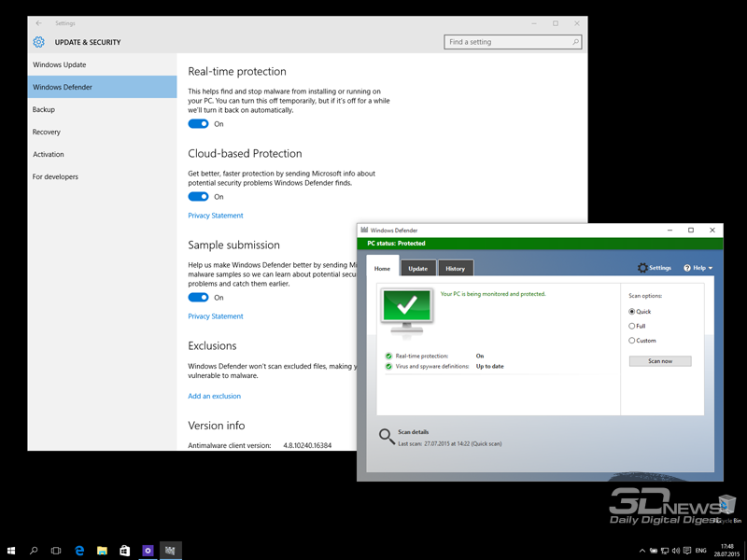Open taskbar clock 17:48
747x560 pixels.
pyautogui.click(x=727, y=551)
